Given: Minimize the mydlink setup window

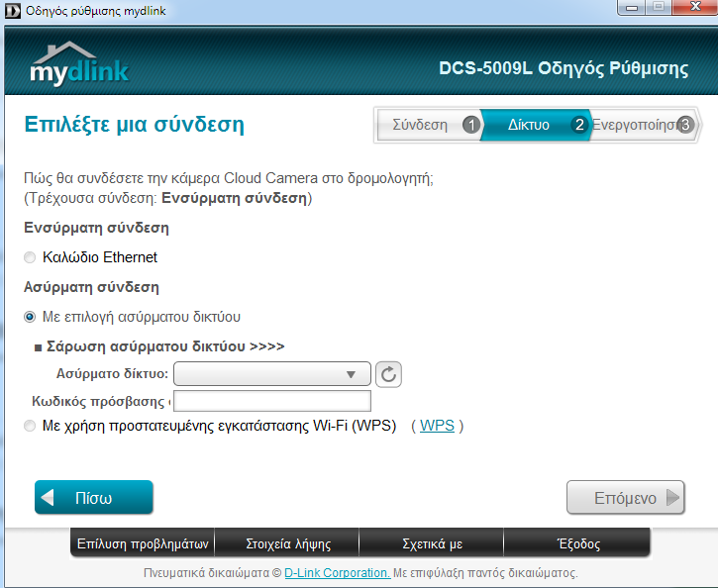Looking at the screenshot, I should click(x=632, y=7).
